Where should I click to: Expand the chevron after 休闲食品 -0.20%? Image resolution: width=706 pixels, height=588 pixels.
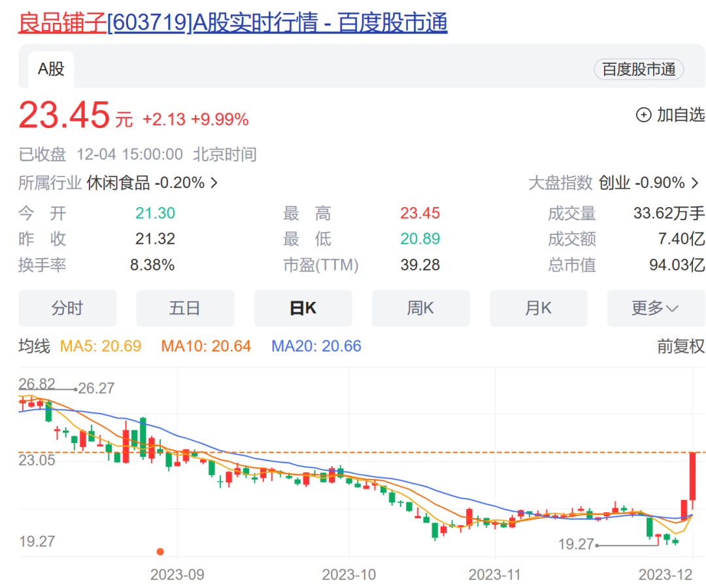[x=214, y=183]
